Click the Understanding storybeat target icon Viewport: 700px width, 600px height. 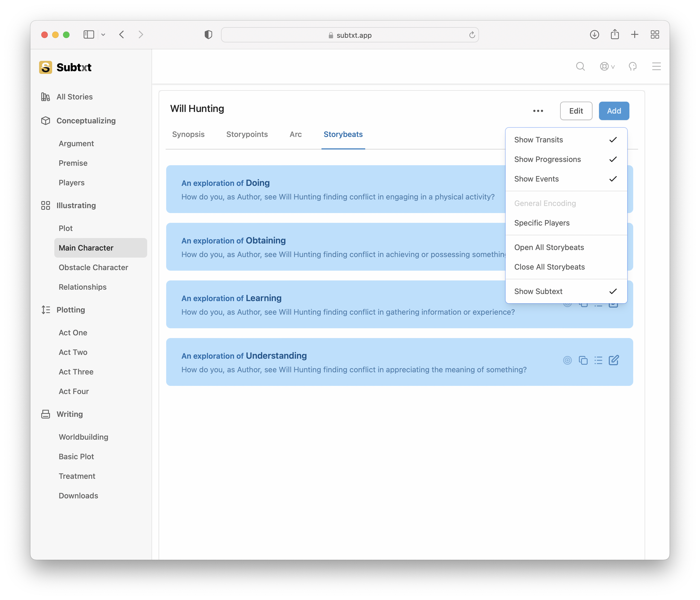(567, 360)
